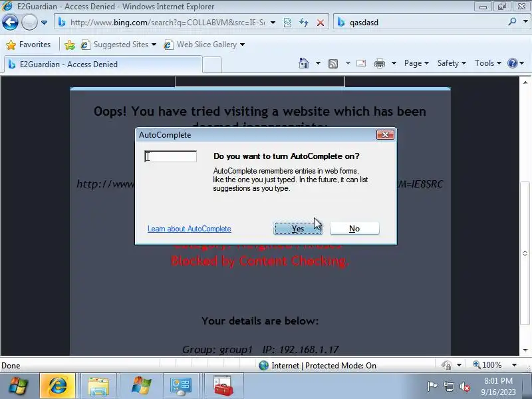Open the Suggested Sites link
The width and height of the screenshot is (532, 399).
[118, 45]
